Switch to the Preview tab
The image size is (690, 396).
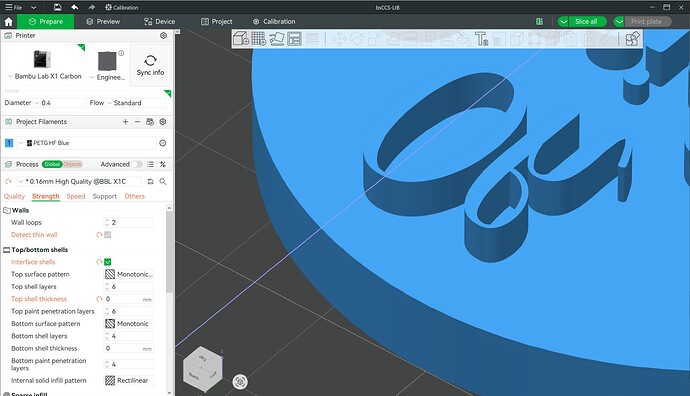click(103, 22)
